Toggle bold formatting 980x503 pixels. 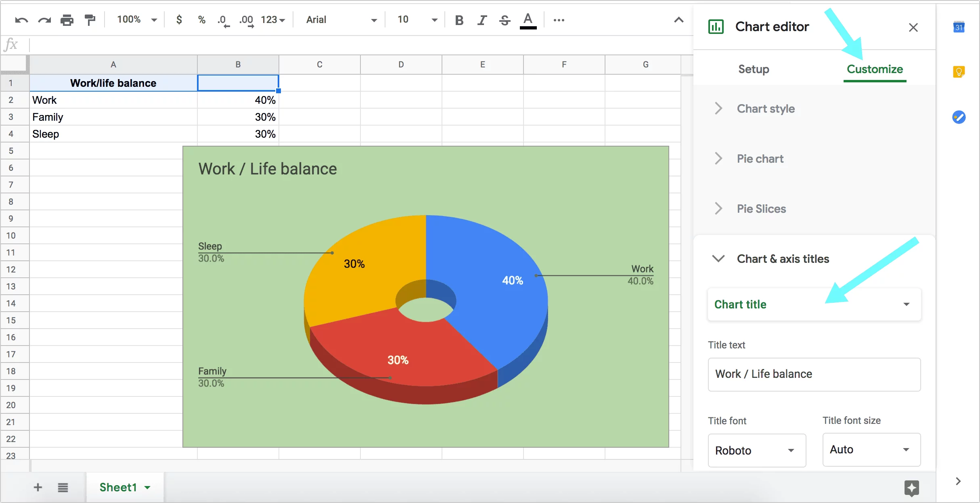coord(459,20)
